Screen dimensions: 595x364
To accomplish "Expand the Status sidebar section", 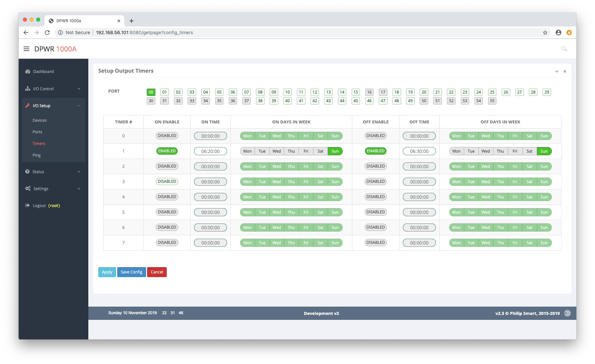I will 79,172.
